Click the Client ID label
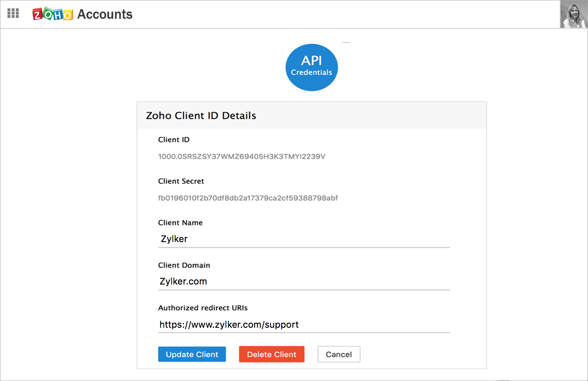This screenshot has height=381, width=588. (x=174, y=139)
